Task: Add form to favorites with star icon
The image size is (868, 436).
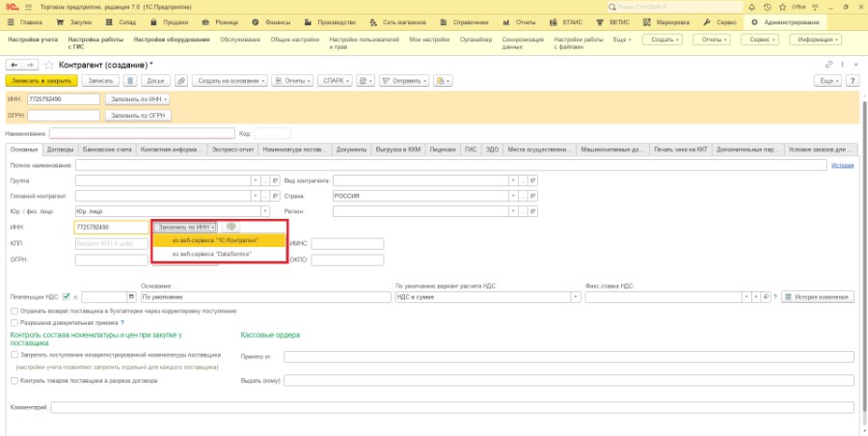Action: [49, 65]
